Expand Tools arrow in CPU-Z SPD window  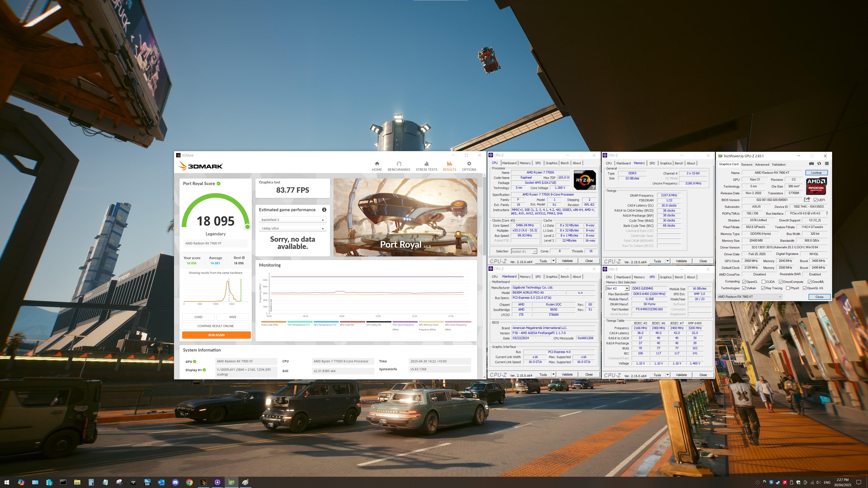pyautogui.click(x=668, y=375)
